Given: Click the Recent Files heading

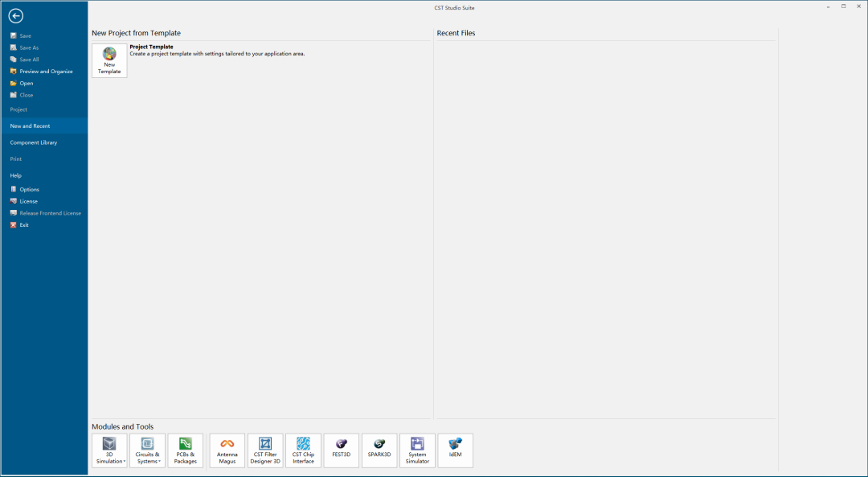Looking at the screenshot, I should 457,33.
